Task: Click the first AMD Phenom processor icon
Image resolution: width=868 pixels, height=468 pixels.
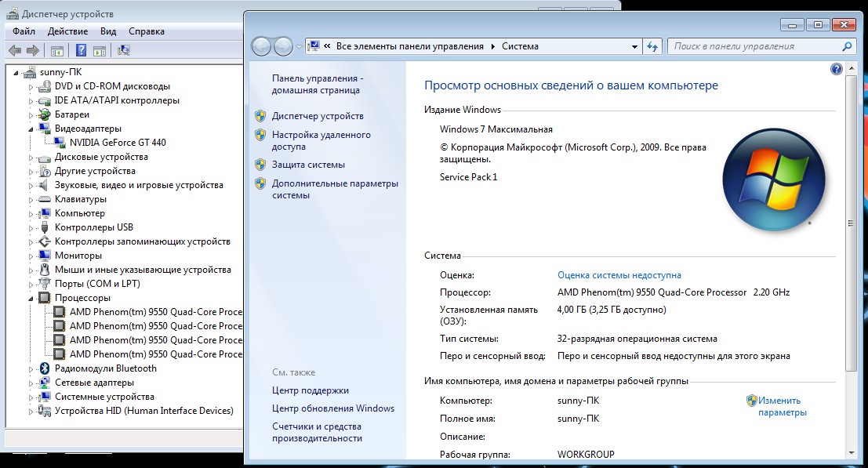Action: point(60,312)
